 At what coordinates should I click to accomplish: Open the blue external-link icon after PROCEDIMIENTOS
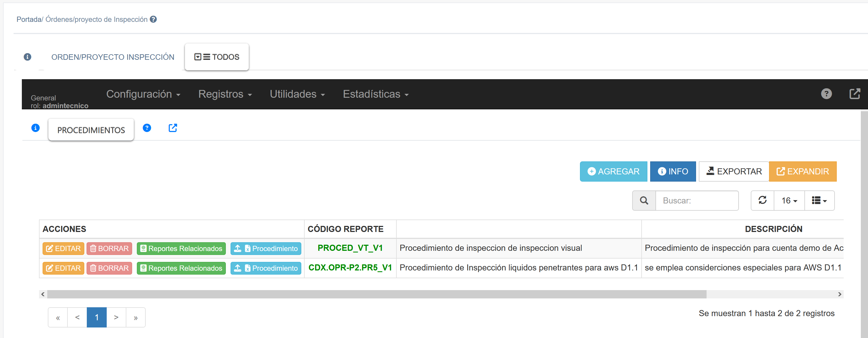[x=173, y=128]
